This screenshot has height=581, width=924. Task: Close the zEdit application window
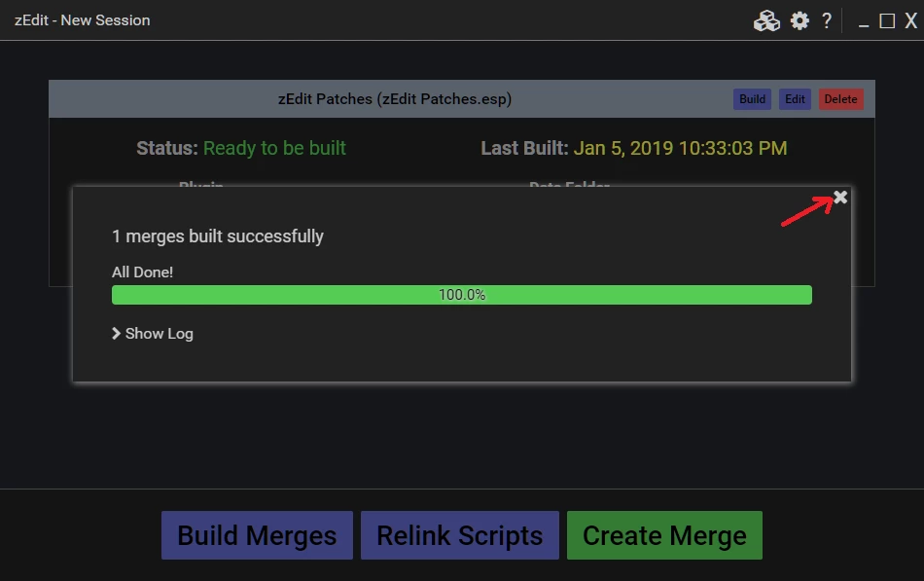(x=911, y=20)
